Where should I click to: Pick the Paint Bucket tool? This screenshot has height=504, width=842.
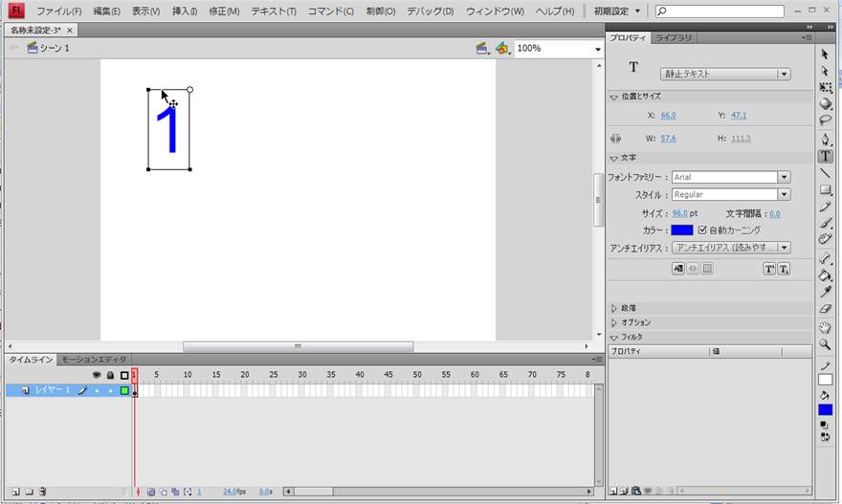825,275
